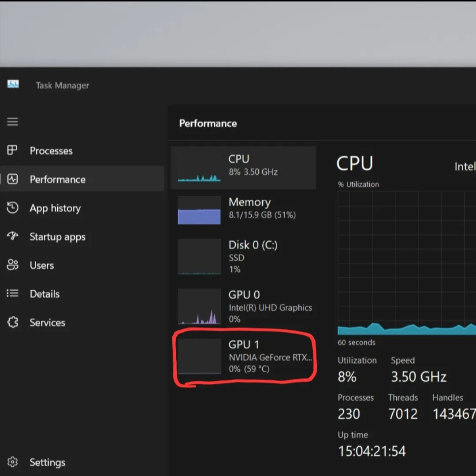Select the Disk 0 (C:) resource
Screen dimensions: 476x476
(x=243, y=257)
